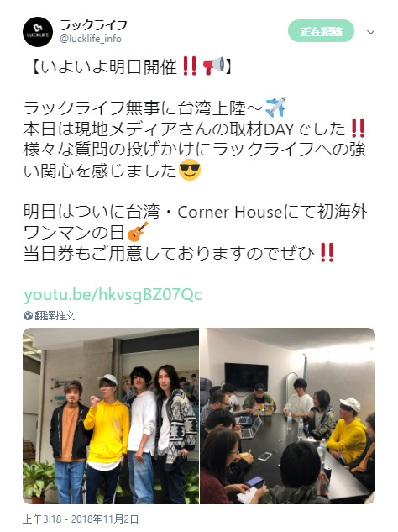
Task: Click the guitar emoji after ワンマンの日
Action: click(138, 232)
